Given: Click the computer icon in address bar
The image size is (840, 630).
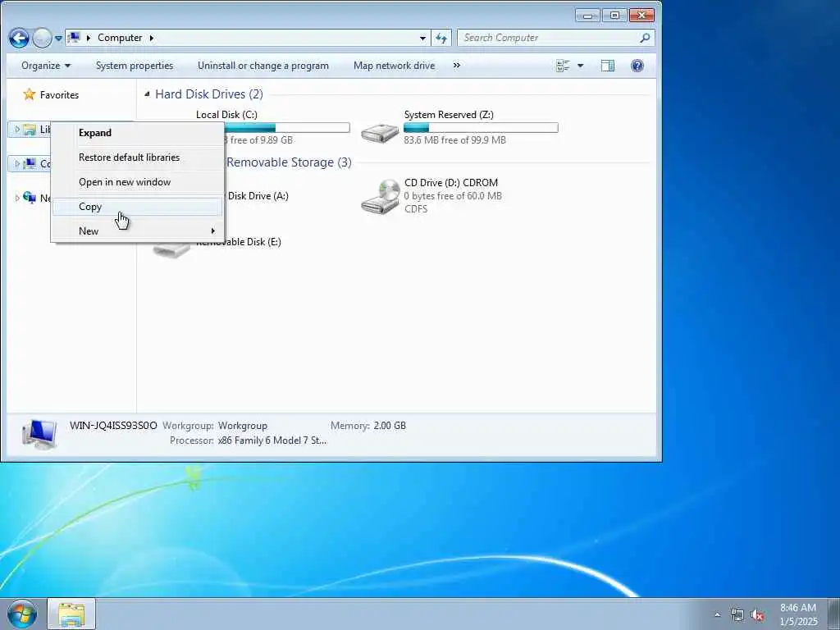Looking at the screenshot, I should tap(75, 38).
